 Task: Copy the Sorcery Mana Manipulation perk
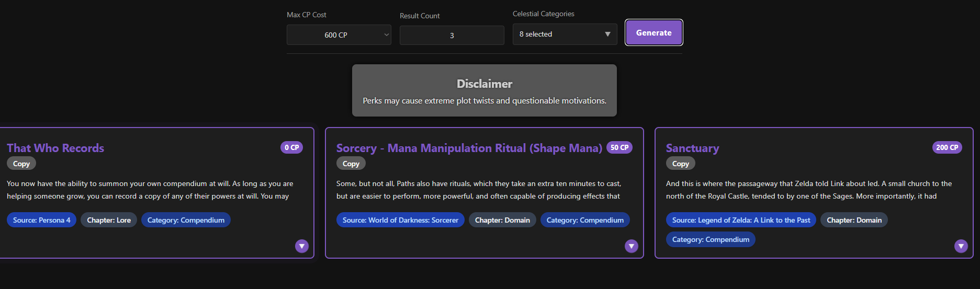tap(351, 164)
